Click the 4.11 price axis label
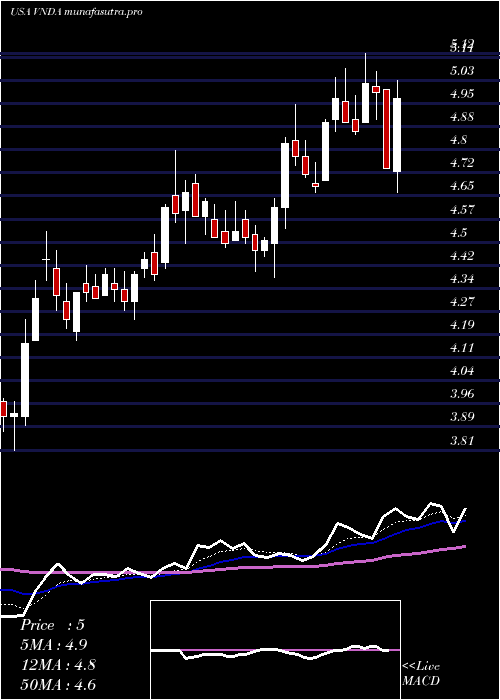 coord(462,348)
